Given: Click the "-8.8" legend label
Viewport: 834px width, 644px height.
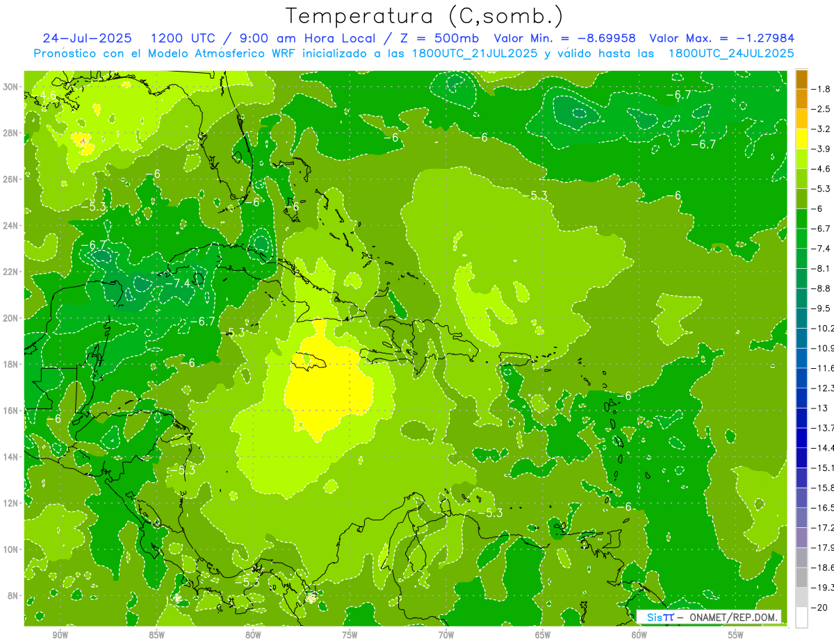Looking at the screenshot, I should coord(821,288).
